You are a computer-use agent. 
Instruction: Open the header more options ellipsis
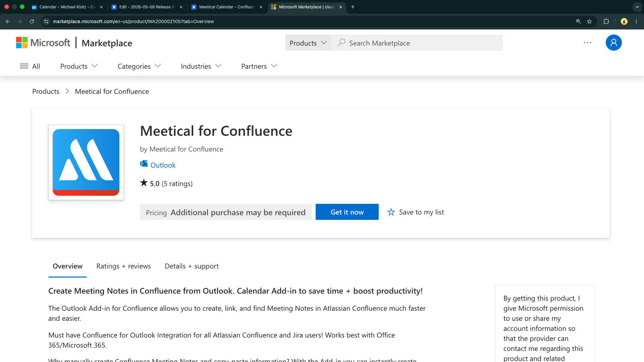click(588, 43)
